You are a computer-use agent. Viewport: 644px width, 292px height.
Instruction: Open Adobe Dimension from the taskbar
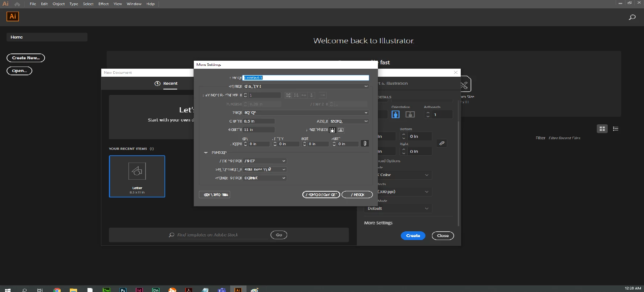point(156,289)
